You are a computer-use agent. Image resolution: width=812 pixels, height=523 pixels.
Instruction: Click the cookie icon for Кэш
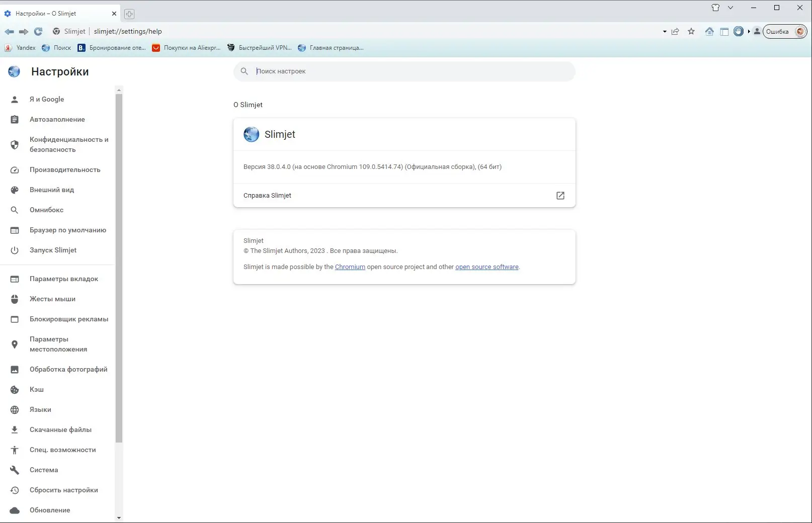click(15, 390)
